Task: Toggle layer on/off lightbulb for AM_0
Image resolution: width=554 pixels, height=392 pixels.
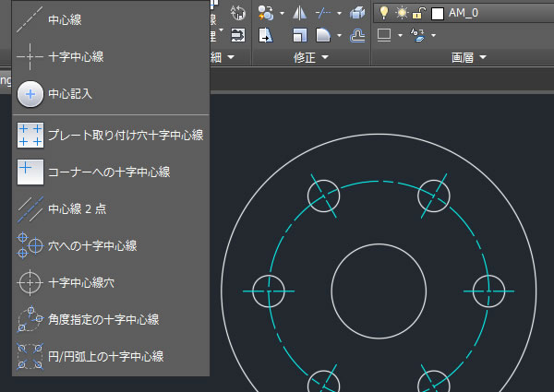Action: coord(384,13)
